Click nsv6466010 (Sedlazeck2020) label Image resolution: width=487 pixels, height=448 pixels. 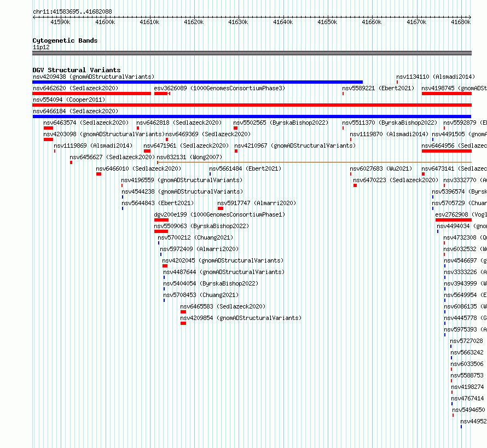tap(138, 168)
